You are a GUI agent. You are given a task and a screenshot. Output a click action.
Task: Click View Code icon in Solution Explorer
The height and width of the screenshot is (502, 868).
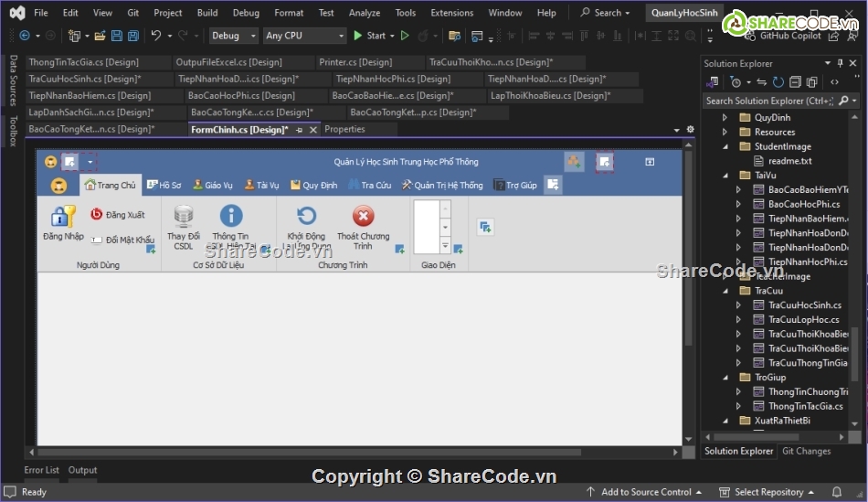coord(834,82)
